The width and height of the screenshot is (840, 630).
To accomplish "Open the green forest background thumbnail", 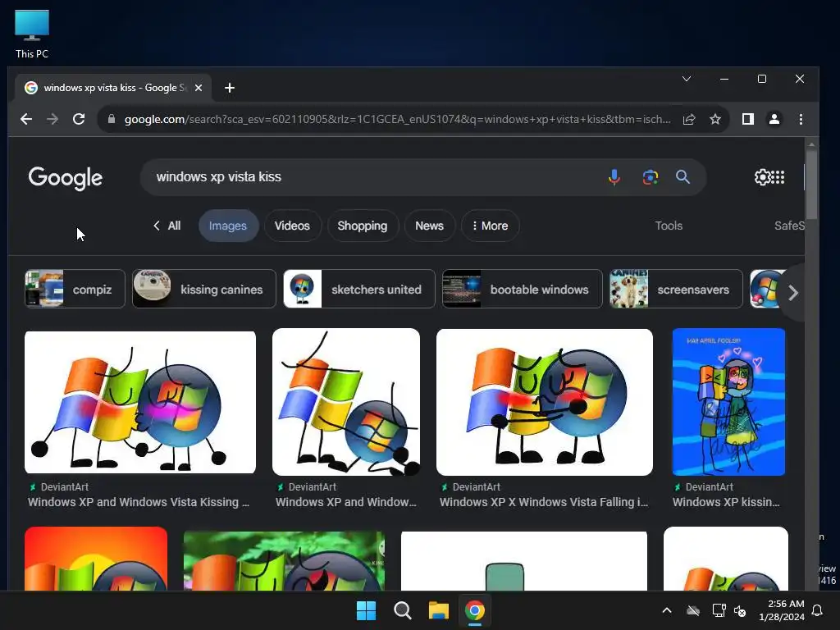I will tap(284, 561).
